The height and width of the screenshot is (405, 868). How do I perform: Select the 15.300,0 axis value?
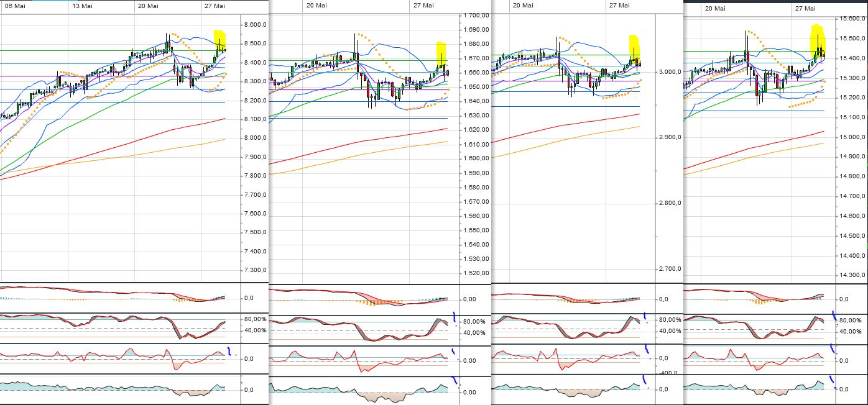[x=852, y=78]
